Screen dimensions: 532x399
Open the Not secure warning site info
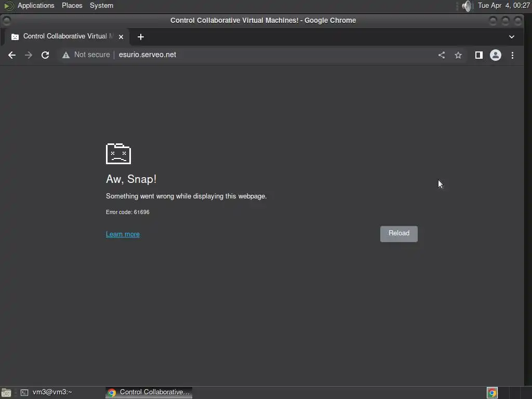pos(86,55)
